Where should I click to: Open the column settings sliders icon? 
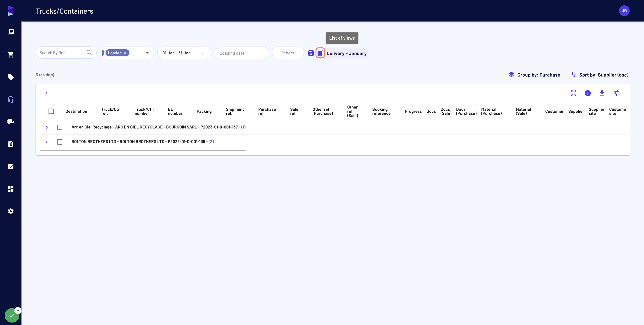tap(616, 93)
